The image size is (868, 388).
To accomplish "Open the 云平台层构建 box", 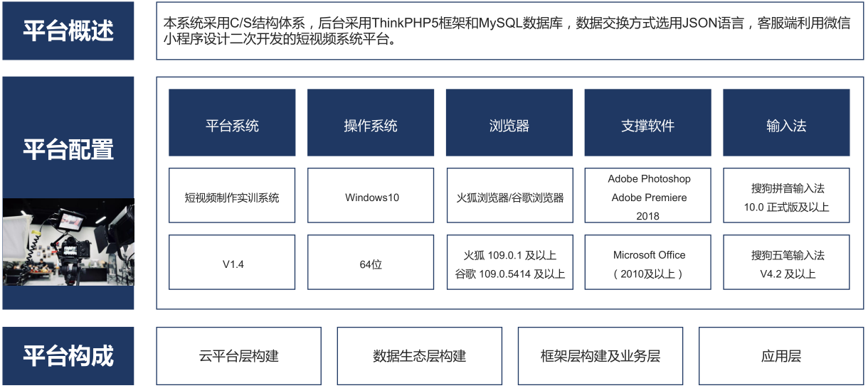I will click(x=239, y=355).
